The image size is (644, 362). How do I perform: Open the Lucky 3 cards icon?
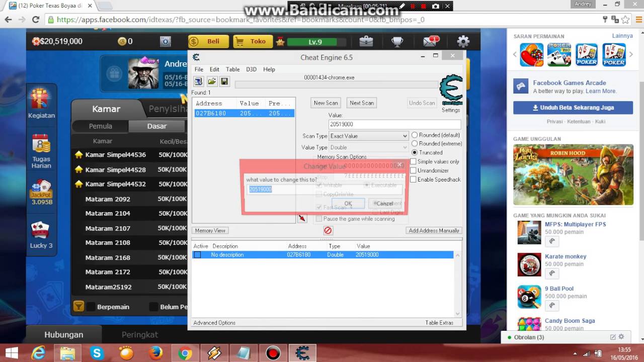click(41, 231)
